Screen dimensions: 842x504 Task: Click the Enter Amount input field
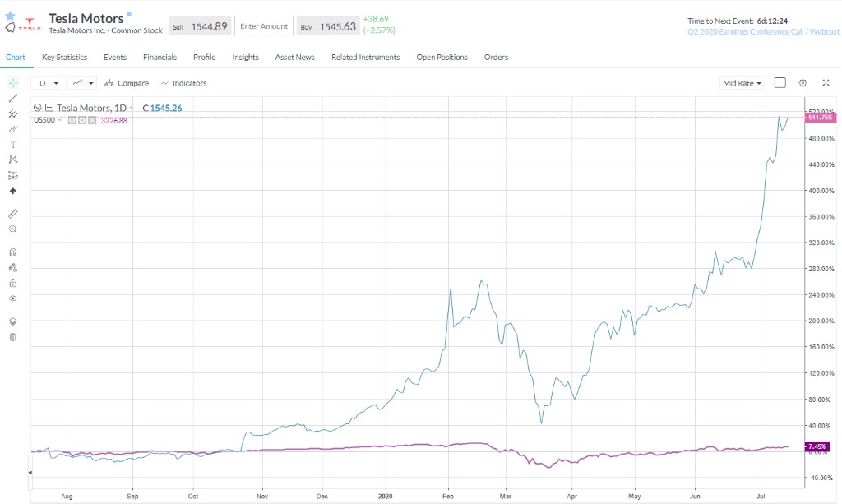tap(263, 26)
